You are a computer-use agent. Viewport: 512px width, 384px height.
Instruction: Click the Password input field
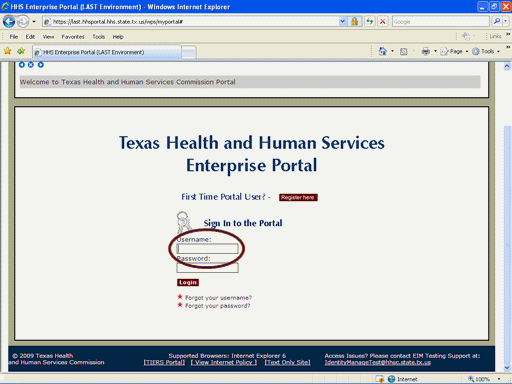point(207,268)
